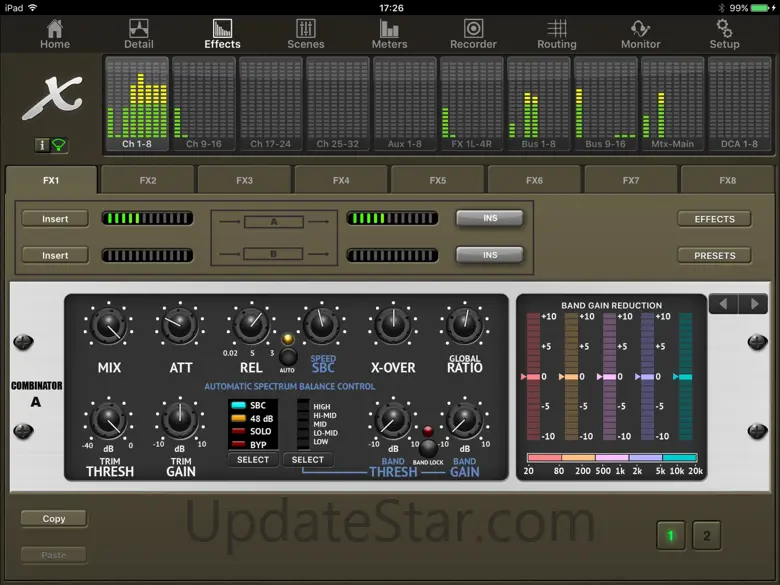780x585 pixels.
Task: Switch to the FX4 tab
Action: [x=341, y=180]
